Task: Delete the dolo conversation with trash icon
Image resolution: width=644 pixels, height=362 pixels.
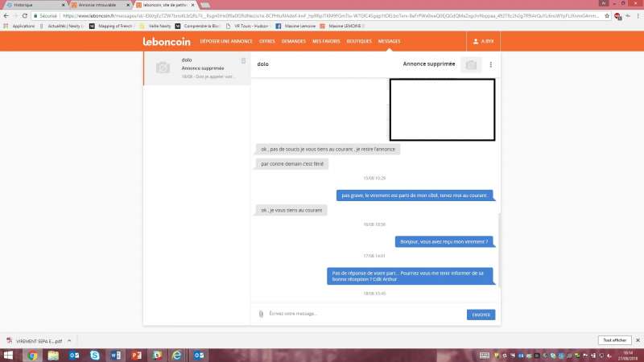Action: click(x=243, y=60)
